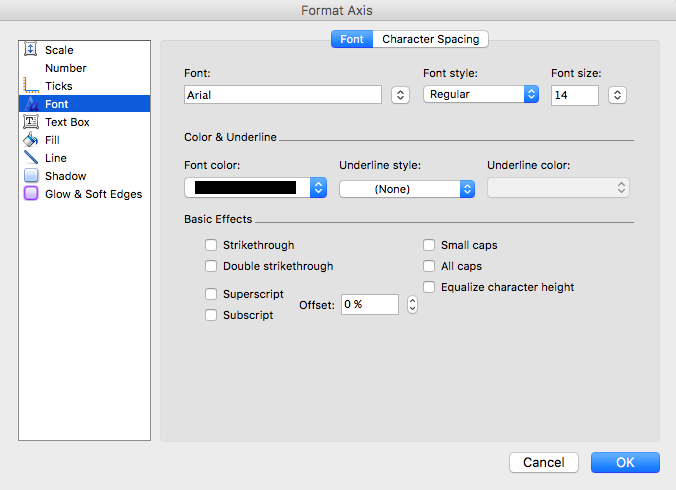Click the Font icon in sidebar
This screenshot has width=676, height=490.
pyautogui.click(x=30, y=104)
